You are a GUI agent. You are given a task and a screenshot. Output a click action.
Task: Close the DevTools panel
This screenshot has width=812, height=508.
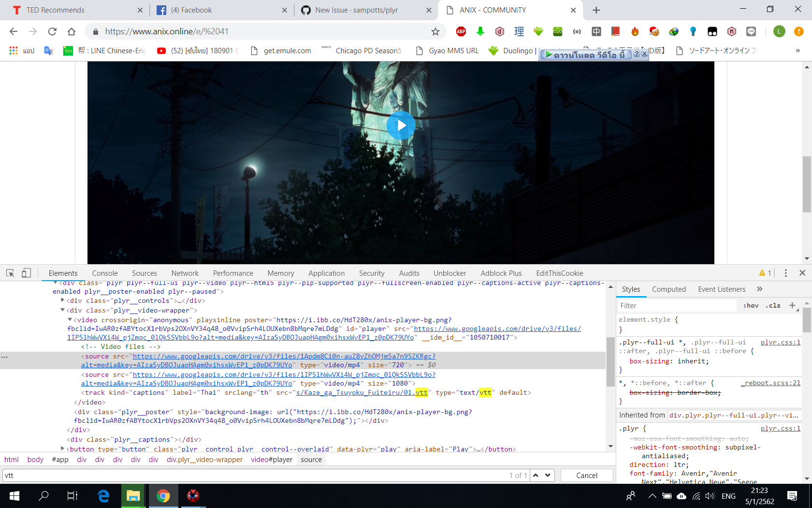click(x=802, y=273)
